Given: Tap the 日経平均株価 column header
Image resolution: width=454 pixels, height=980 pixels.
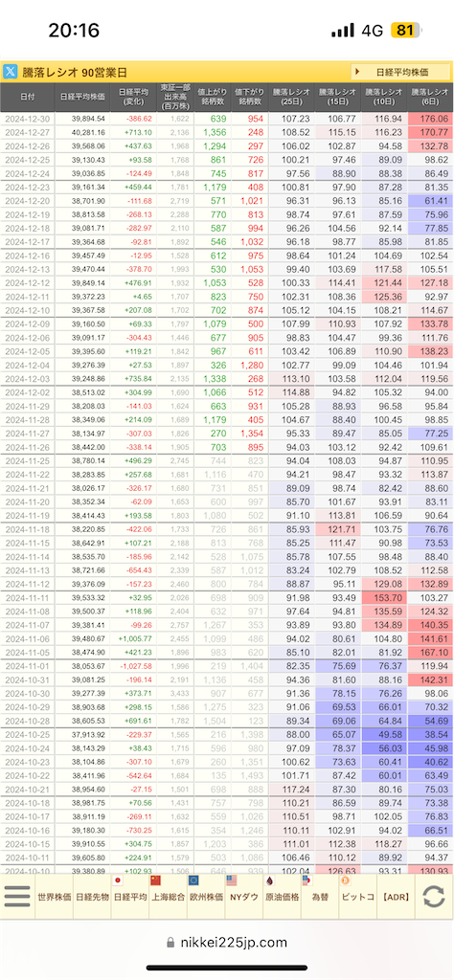Looking at the screenshot, I should (82, 97).
